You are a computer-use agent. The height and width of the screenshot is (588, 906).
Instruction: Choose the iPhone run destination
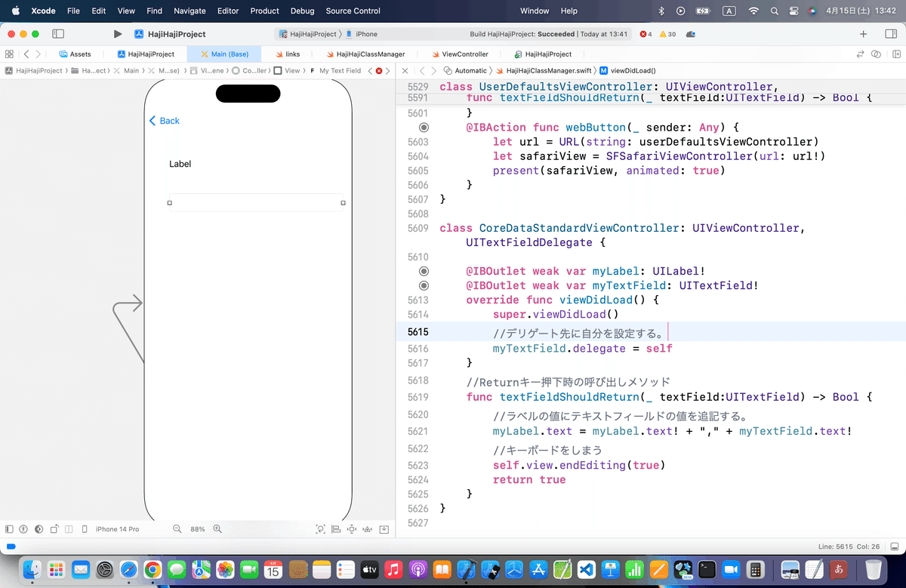[x=362, y=34]
